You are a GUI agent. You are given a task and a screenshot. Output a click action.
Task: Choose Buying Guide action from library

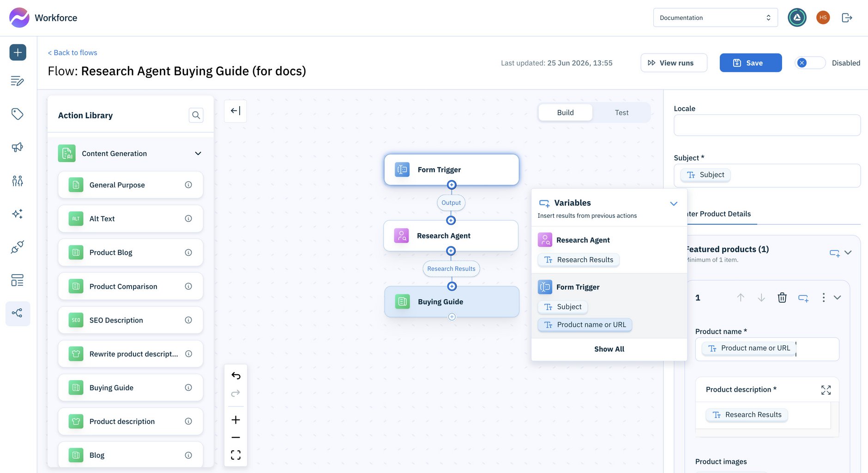tap(131, 388)
